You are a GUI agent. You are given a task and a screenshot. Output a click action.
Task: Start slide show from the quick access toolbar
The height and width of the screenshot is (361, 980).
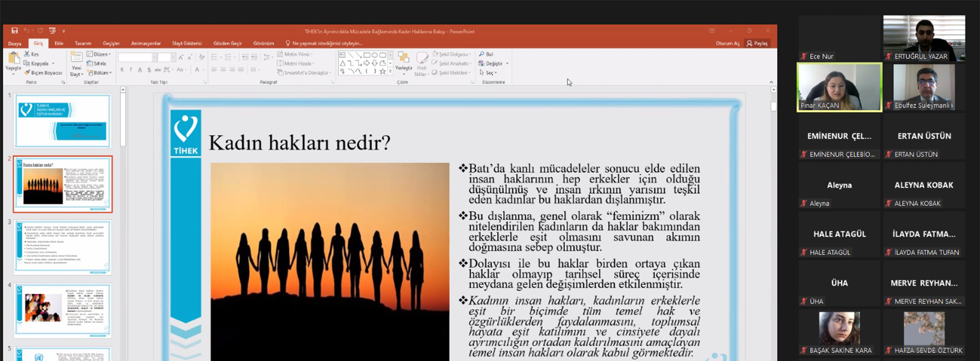click(x=52, y=31)
